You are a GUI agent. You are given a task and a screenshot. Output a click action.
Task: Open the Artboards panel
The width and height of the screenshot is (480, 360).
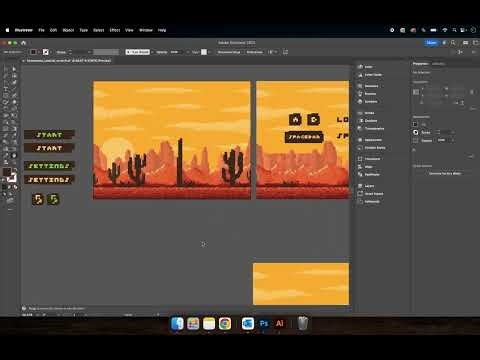coord(369,201)
